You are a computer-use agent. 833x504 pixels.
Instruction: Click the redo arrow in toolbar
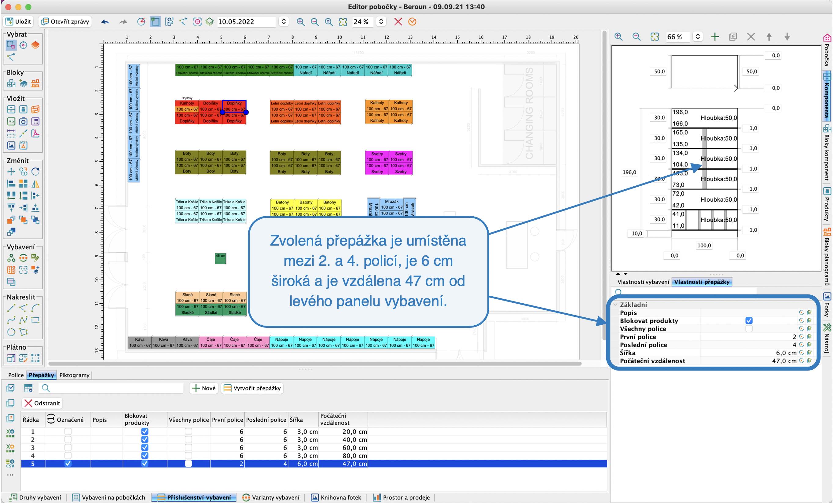[x=123, y=22]
